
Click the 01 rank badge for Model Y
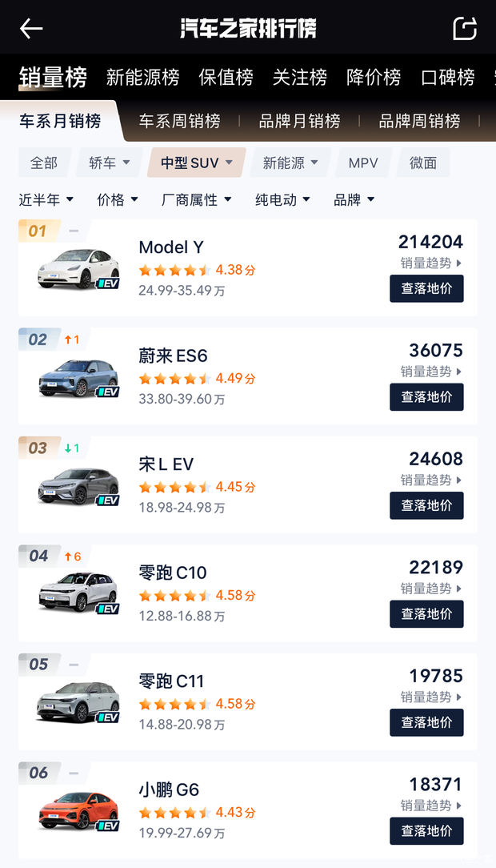[x=38, y=231]
